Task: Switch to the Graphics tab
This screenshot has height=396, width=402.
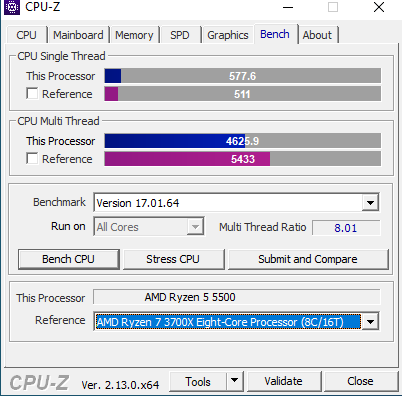Action: click(228, 35)
